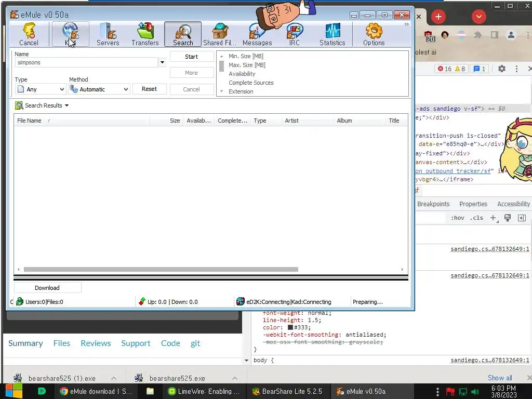Sort results by Title column header
Viewport: 532px width, 399px height.
pos(396,121)
